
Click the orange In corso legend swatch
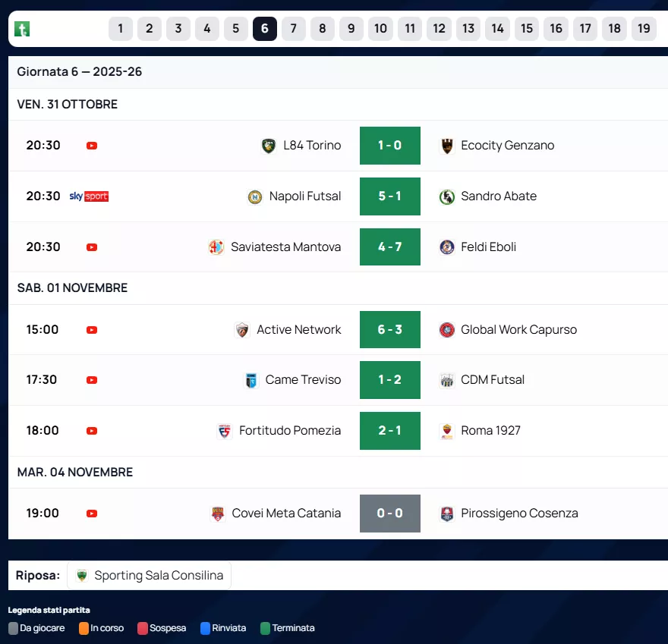pos(83,628)
